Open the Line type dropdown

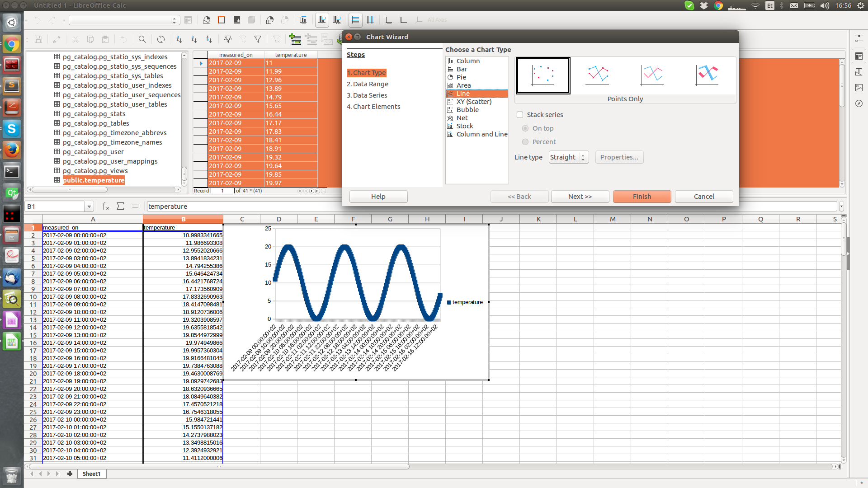[x=568, y=157]
